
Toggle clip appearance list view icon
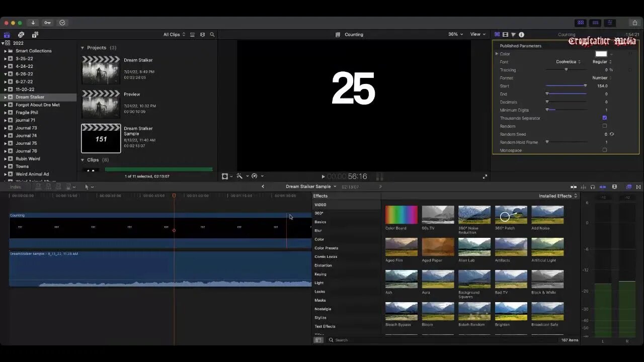[192, 35]
